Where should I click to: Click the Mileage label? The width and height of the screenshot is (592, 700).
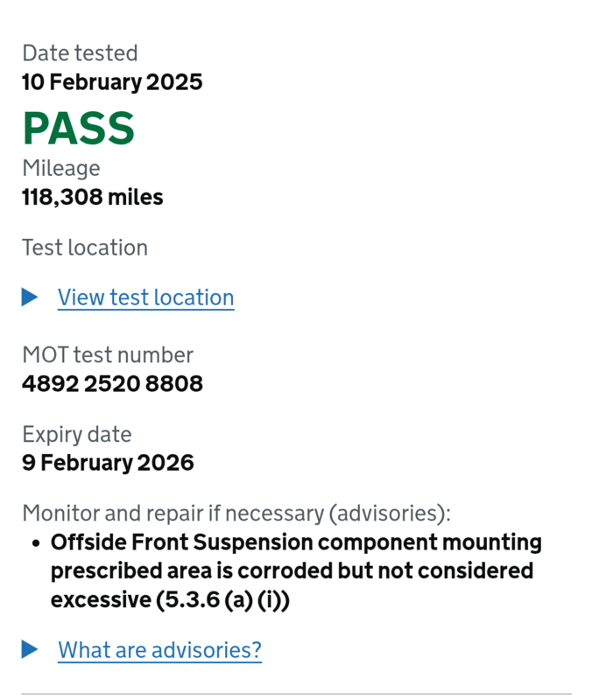60,168
